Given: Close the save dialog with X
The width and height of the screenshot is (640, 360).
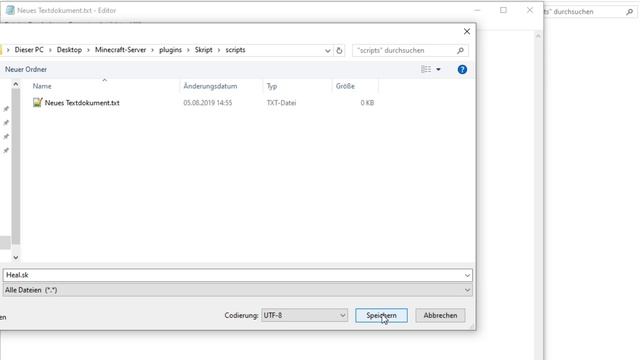Looking at the screenshot, I should click(x=467, y=31).
